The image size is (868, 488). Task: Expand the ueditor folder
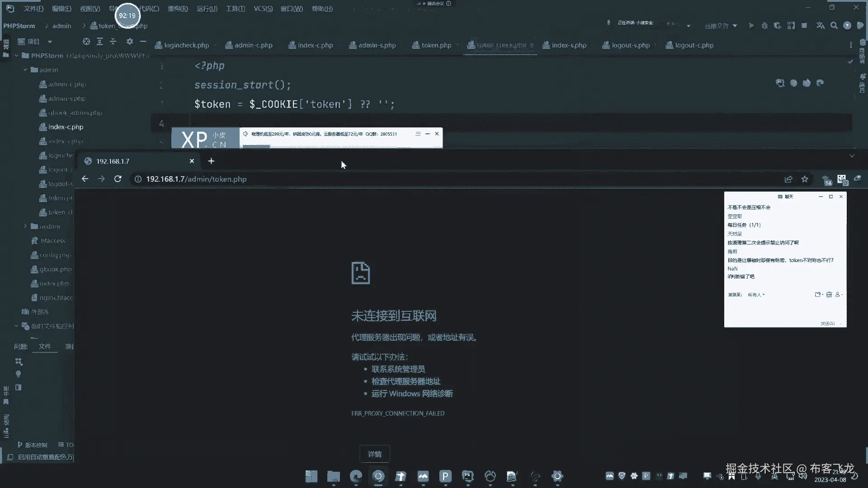25,226
